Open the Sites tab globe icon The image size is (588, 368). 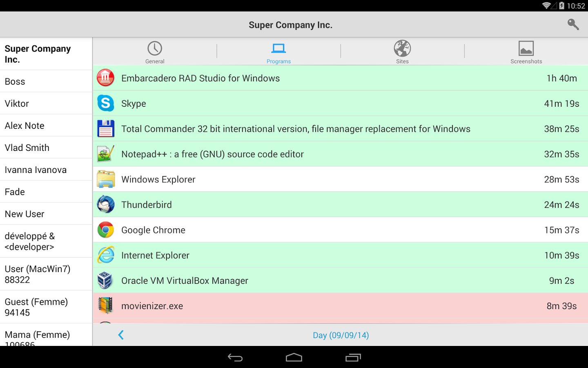(x=402, y=48)
